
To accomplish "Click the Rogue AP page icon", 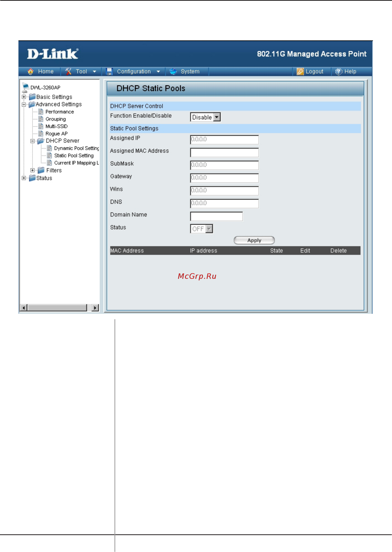I will [x=41, y=133].
